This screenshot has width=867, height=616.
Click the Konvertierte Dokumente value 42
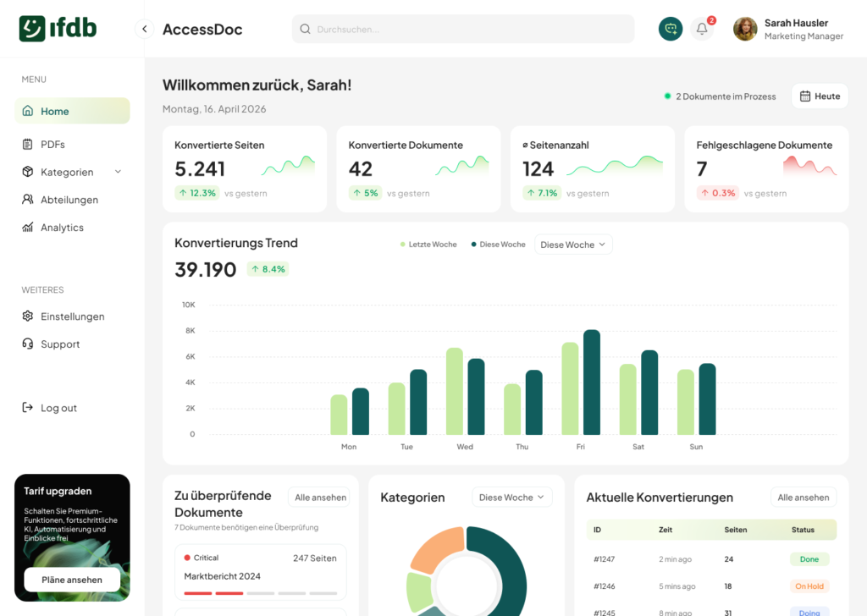(x=361, y=168)
